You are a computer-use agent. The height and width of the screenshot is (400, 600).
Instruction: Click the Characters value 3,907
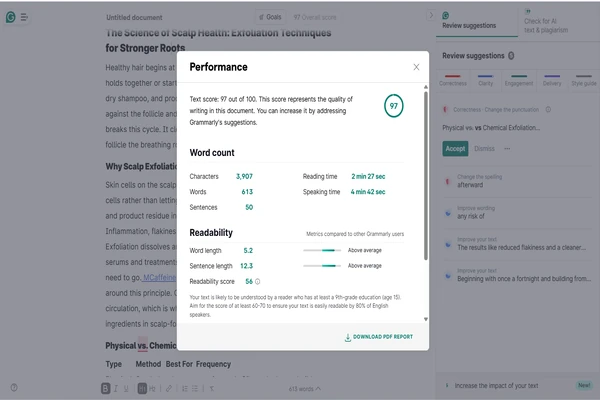point(244,176)
